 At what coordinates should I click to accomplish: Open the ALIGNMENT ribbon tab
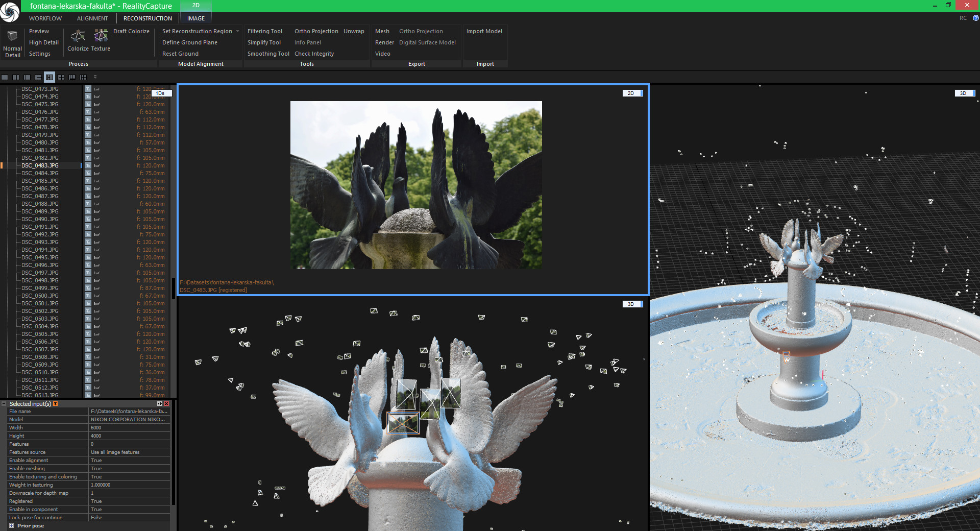point(92,18)
